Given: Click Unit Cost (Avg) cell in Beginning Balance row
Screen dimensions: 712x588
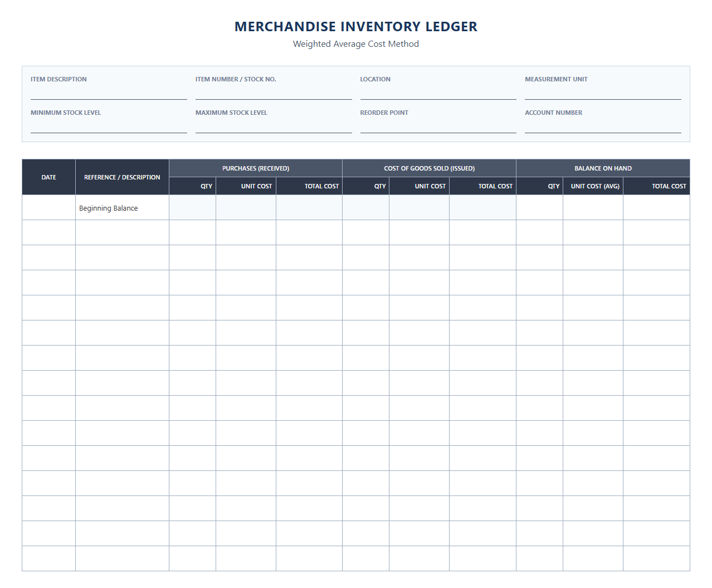Looking at the screenshot, I should click(x=593, y=207).
